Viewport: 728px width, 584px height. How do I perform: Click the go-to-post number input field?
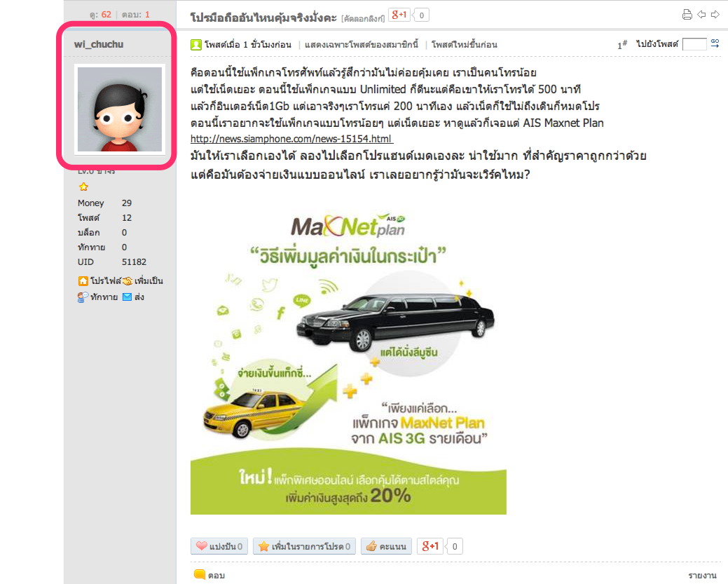[x=694, y=44]
